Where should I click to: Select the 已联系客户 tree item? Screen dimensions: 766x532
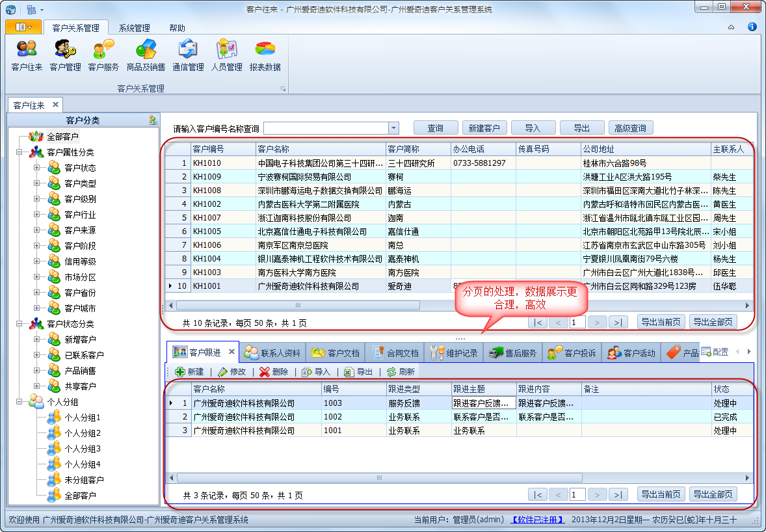point(84,354)
